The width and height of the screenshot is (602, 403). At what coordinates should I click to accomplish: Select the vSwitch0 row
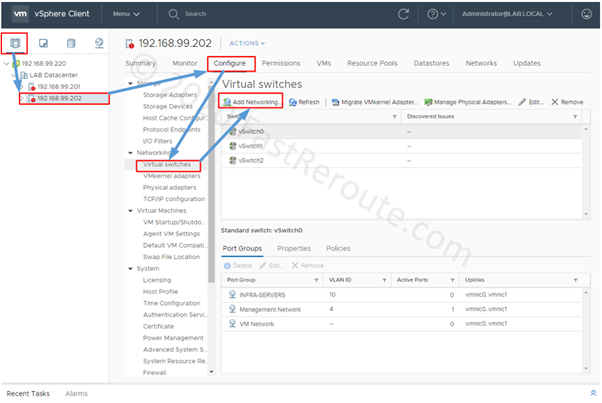(x=401, y=132)
